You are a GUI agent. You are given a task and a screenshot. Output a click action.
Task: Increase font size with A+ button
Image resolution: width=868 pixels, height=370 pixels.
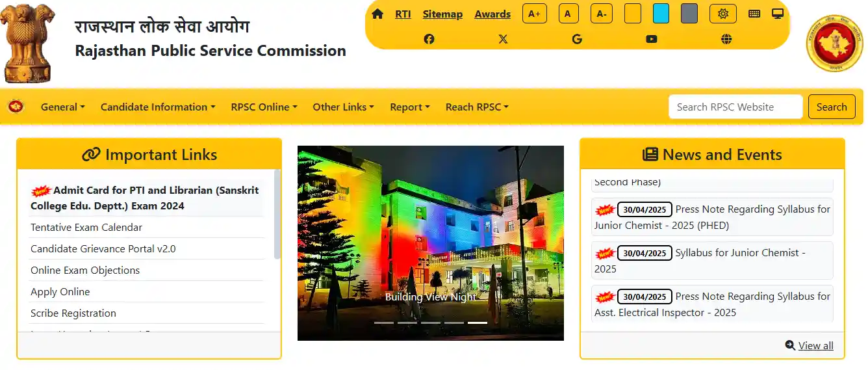coord(534,14)
